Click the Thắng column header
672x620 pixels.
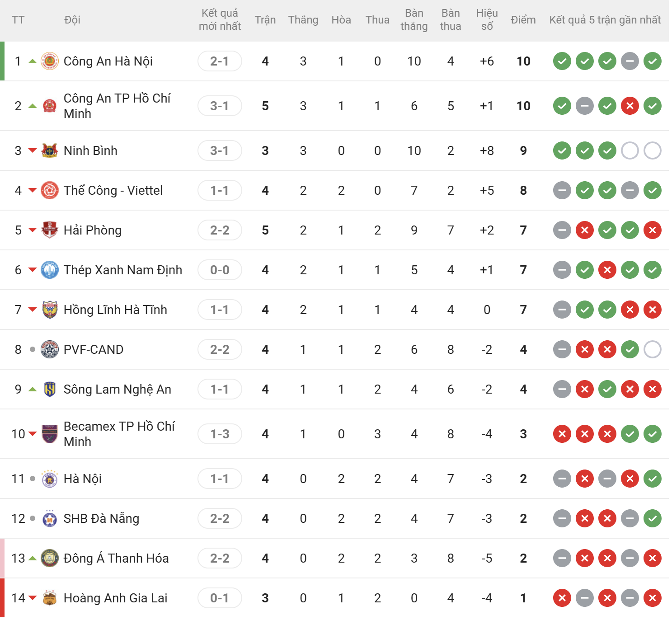(303, 20)
